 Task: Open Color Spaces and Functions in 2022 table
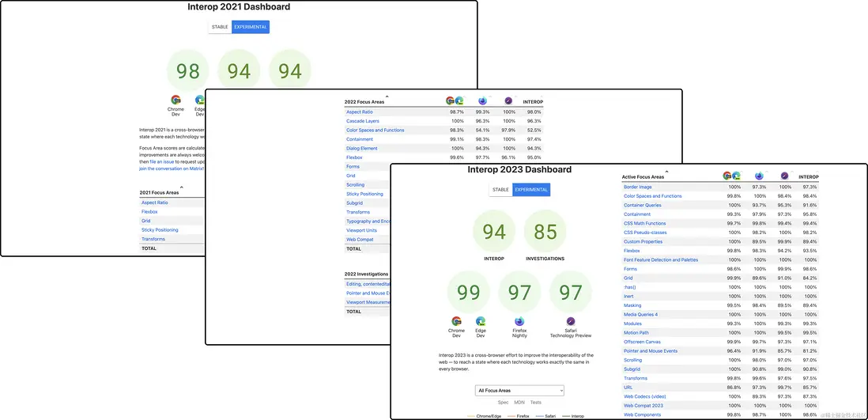pyautogui.click(x=376, y=131)
